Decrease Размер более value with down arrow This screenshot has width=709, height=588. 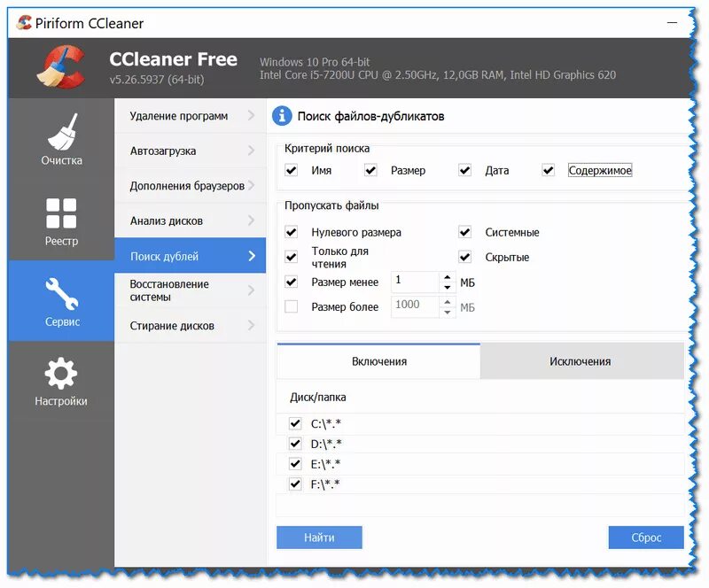tap(448, 313)
